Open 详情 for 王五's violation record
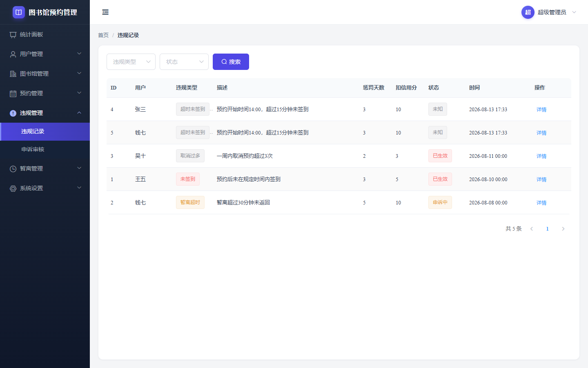The image size is (588, 368). coord(541,180)
